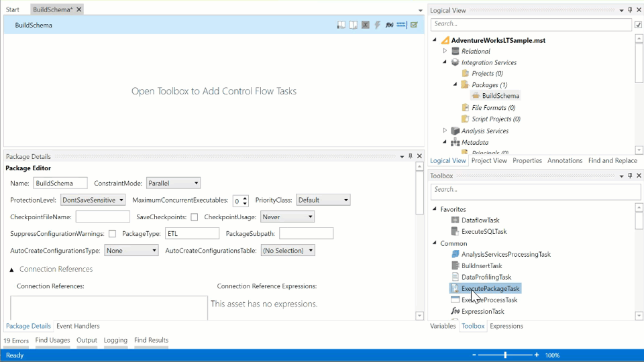The image size is (644, 362).
Task: Open the ConstraintMode dropdown
Action: coord(173,183)
